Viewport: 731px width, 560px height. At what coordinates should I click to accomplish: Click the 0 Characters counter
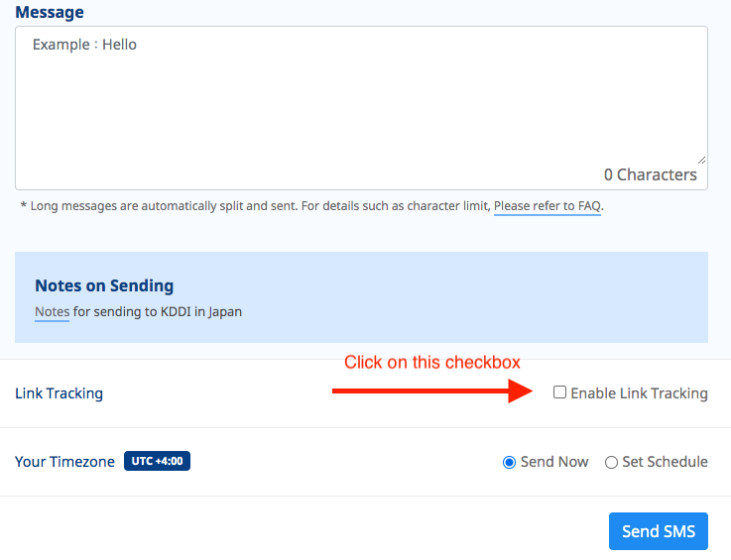pyautogui.click(x=651, y=174)
